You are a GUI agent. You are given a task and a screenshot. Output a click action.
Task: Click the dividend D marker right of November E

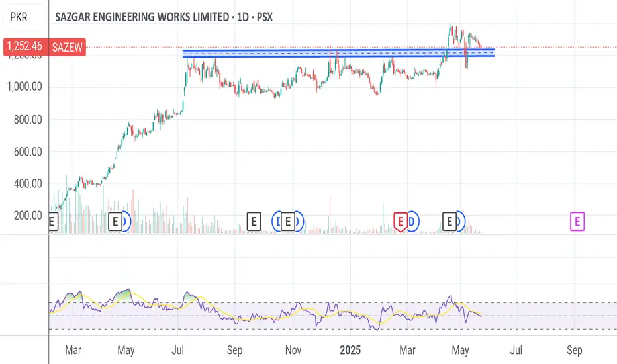tap(299, 222)
